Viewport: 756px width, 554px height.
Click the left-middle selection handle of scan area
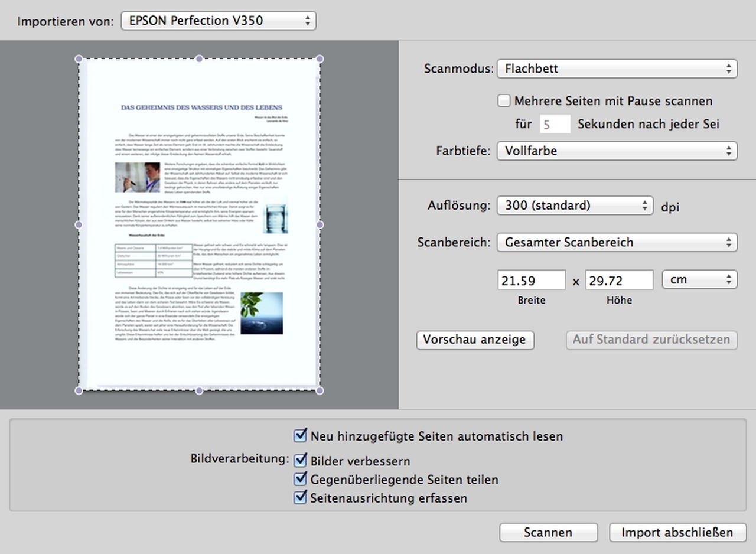79,224
